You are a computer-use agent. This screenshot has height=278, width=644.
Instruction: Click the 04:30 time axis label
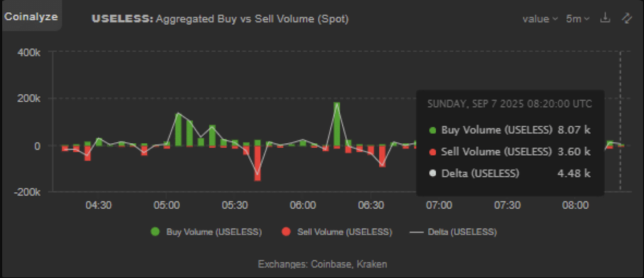pyautogui.click(x=99, y=205)
